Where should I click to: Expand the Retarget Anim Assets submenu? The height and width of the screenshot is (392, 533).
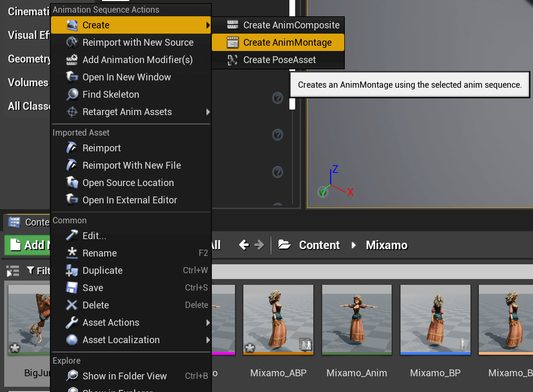[x=208, y=112]
